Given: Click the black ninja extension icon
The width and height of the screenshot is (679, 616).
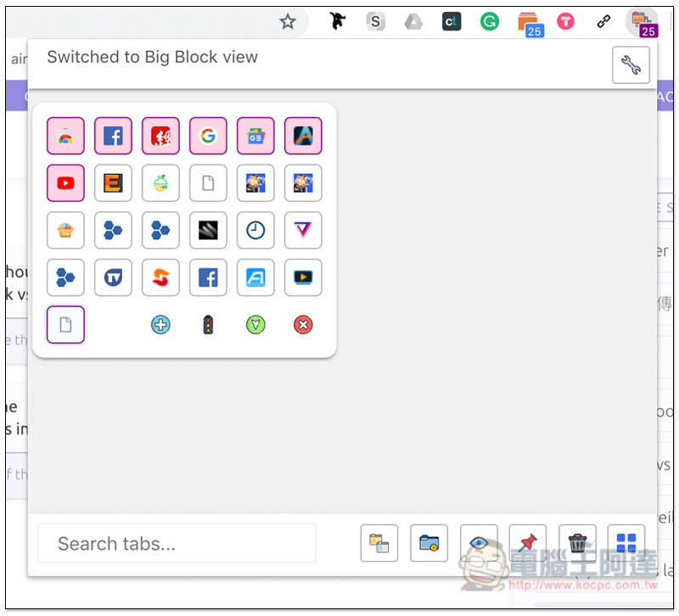Looking at the screenshot, I should [x=337, y=20].
